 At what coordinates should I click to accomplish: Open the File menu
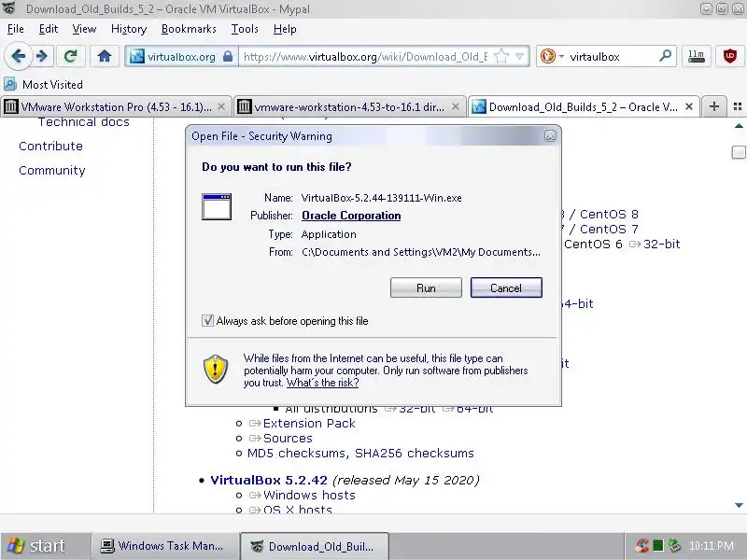tap(15, 29)
